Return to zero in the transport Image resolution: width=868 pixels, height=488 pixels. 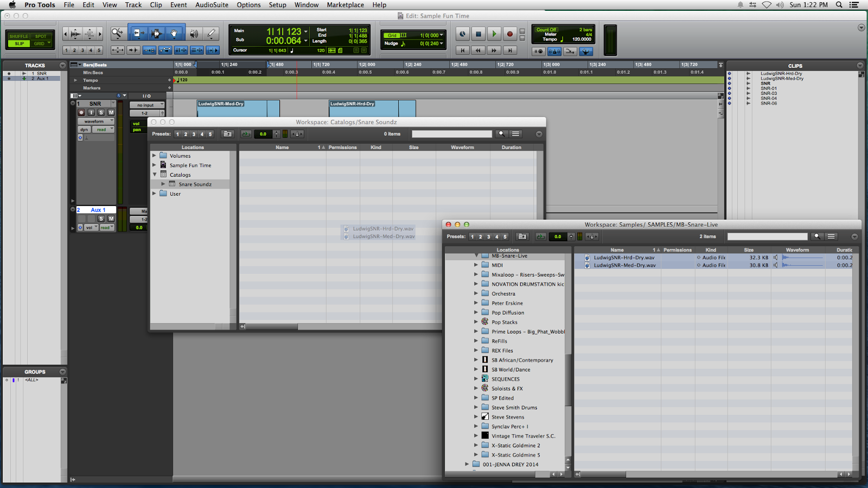tap(462, 50)
